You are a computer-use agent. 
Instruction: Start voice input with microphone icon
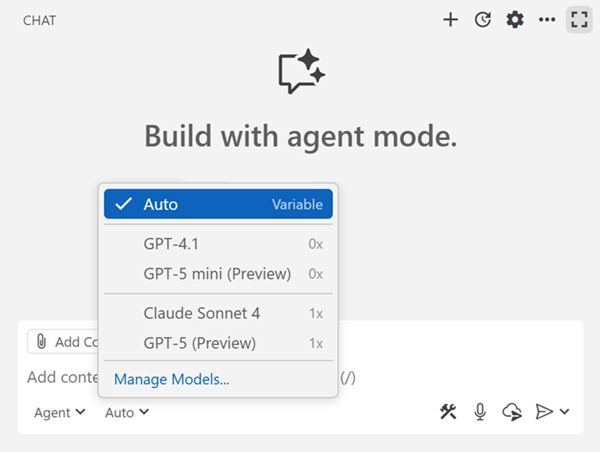[480, 411]
